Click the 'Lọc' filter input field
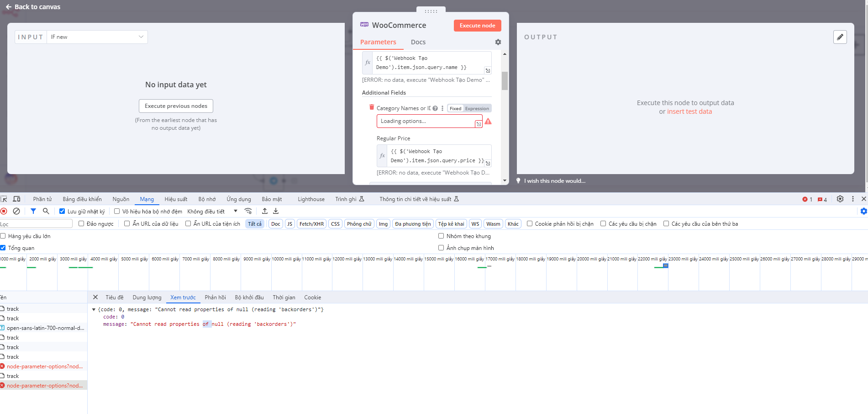868x414 pixels. click(x=36, y=223)
